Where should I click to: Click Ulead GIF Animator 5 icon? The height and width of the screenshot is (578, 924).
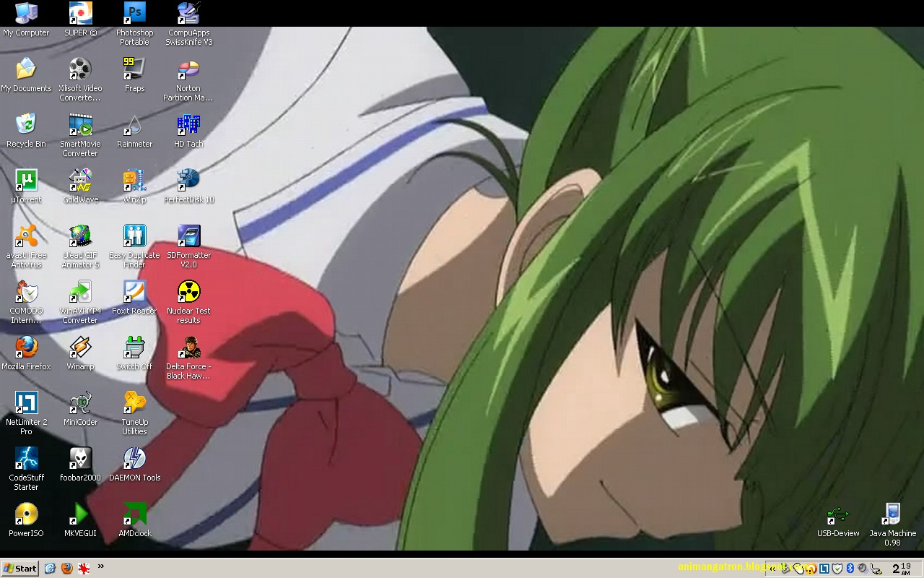click(80, 246)
